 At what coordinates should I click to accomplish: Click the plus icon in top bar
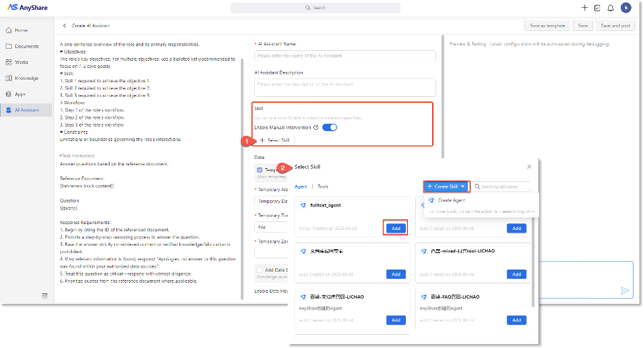point(585,8)
